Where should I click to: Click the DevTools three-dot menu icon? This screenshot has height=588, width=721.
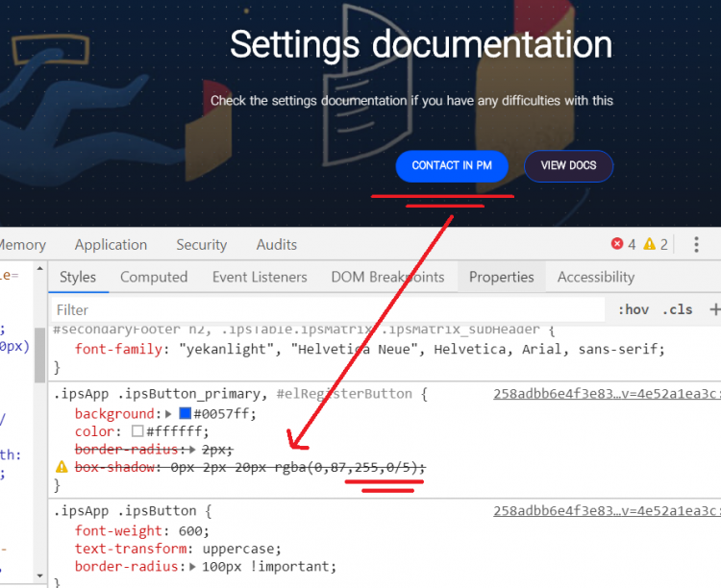pos(696,244)
